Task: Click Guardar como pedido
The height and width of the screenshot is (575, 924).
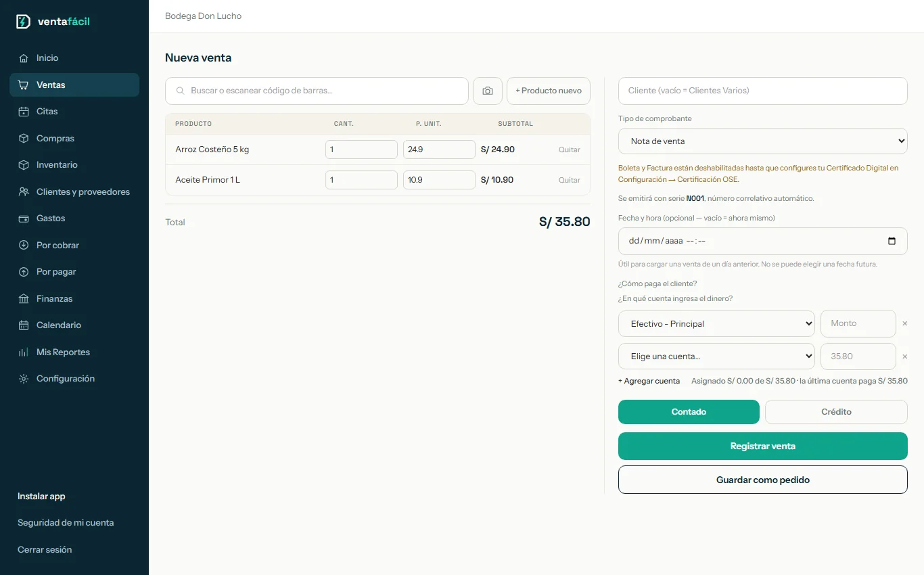Action: click(x=763, y=480)
